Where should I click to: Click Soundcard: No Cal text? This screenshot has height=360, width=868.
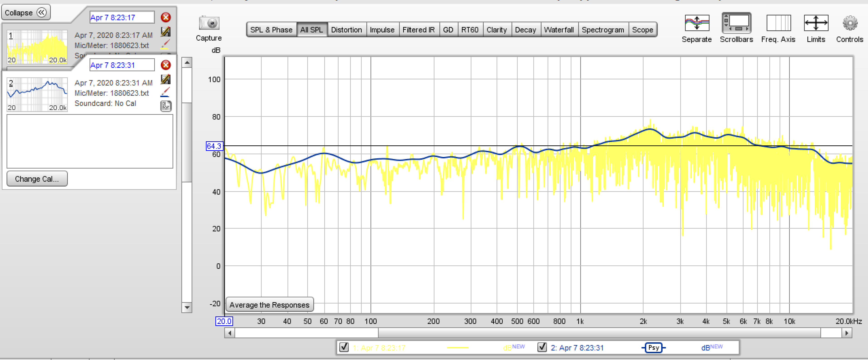pos(105,103)
